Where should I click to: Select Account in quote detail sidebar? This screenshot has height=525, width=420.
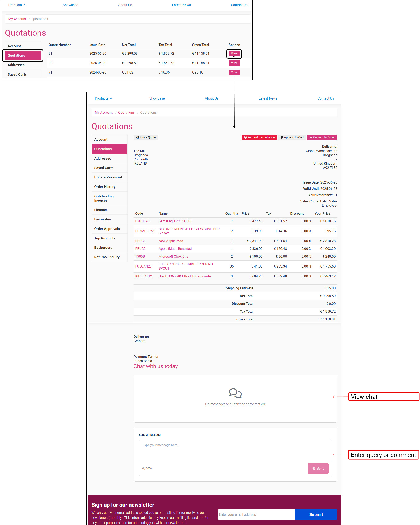point(109,139)
